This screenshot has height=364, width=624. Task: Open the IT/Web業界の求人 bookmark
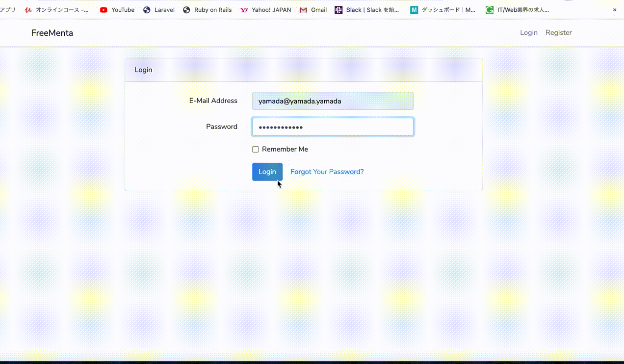pyautogui.click(x=517, y=9)
